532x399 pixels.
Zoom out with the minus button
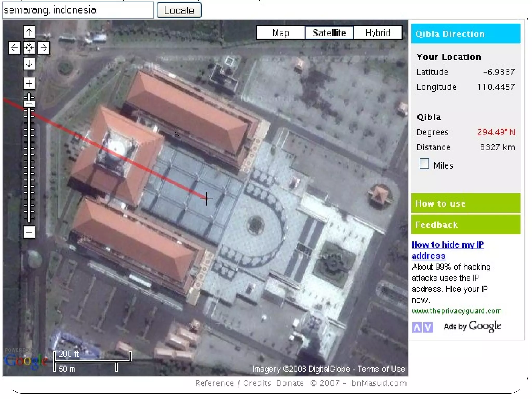(x=29, y=232)
